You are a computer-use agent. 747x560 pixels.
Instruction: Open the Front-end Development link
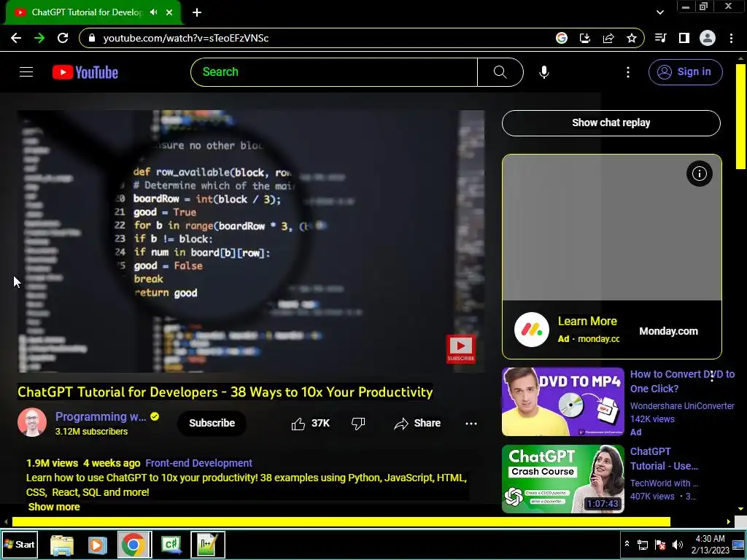click(x=198, y=463)
